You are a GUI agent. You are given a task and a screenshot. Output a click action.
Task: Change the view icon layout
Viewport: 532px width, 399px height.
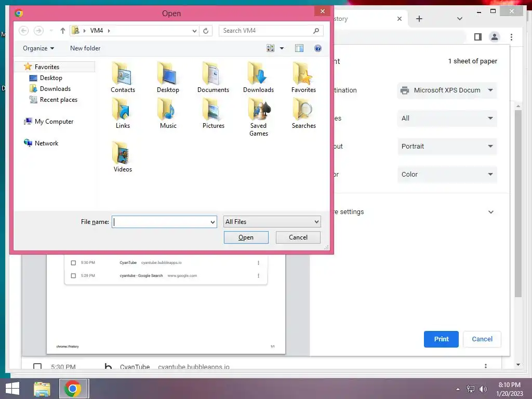(270, 48)
